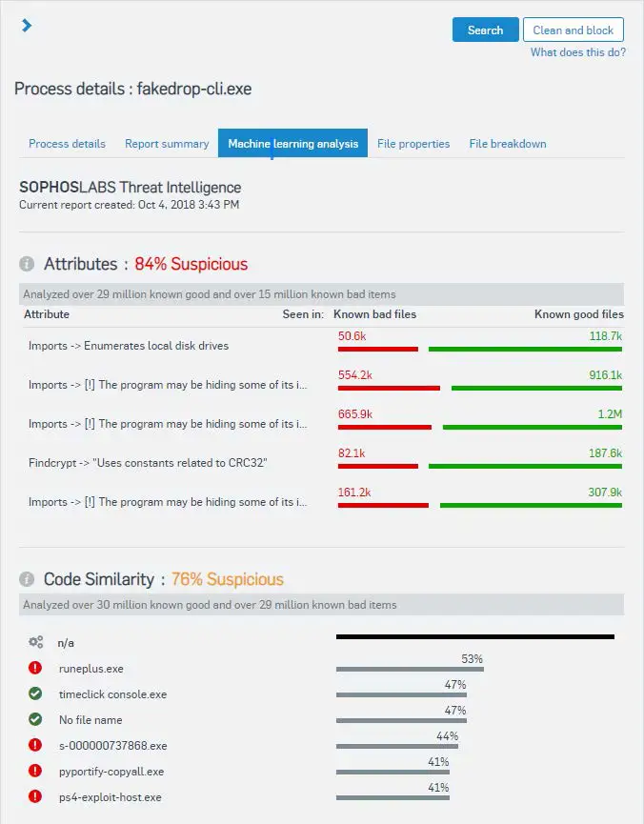
Task: Click the gears icon next to n/a
Action: coord(36,643)
